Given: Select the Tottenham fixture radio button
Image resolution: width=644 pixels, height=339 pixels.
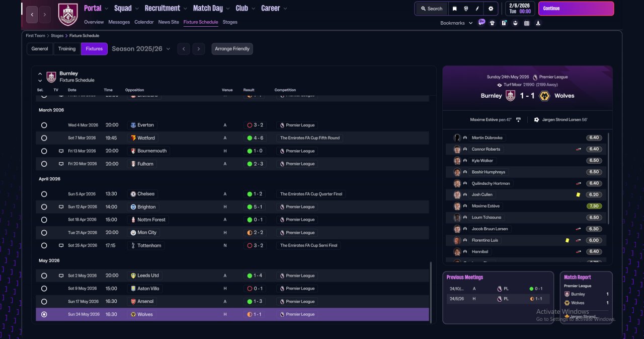Looking at the screenshot, I should click(44, 246).
